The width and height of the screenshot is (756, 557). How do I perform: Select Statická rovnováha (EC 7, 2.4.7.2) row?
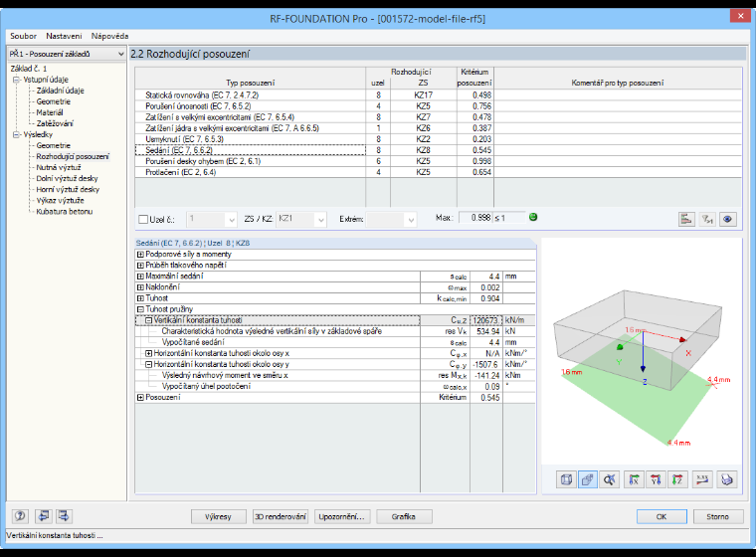[438, 95]
